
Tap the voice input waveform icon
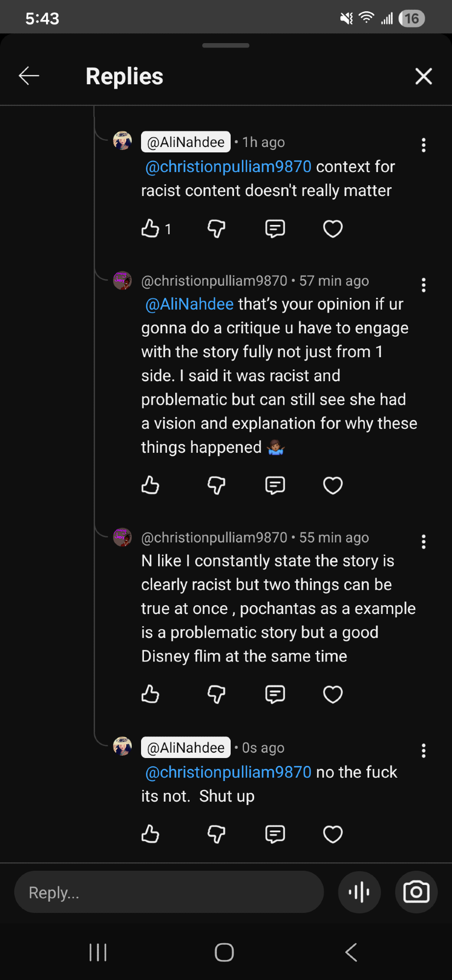tap(359, 892)
